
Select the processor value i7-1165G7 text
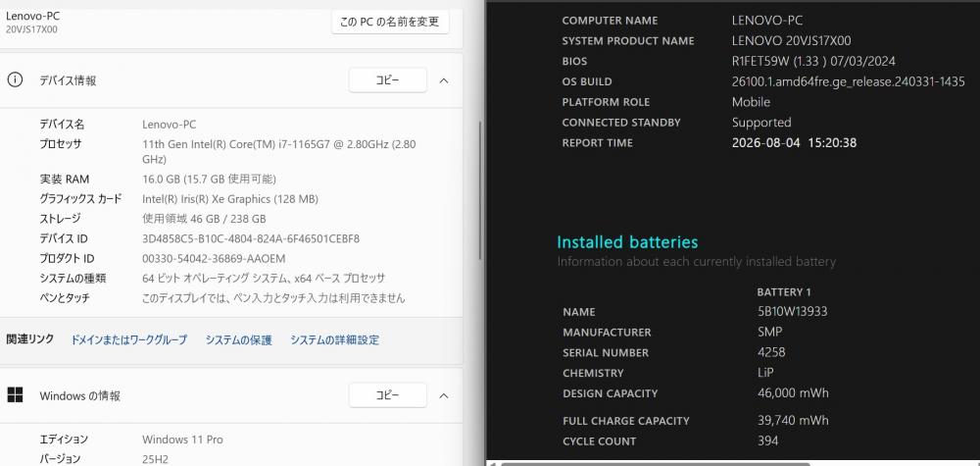279,151
